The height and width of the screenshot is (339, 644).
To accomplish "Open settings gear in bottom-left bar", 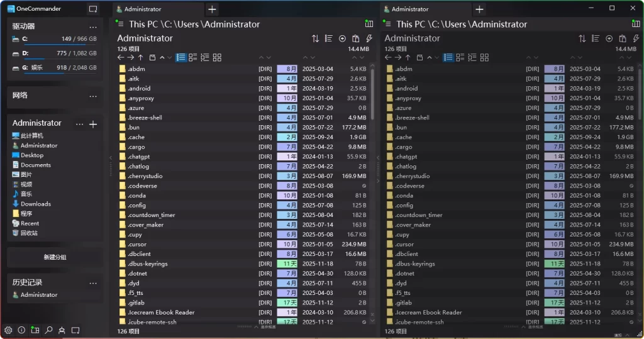I will pyautogui.click(x=8, y=330).
